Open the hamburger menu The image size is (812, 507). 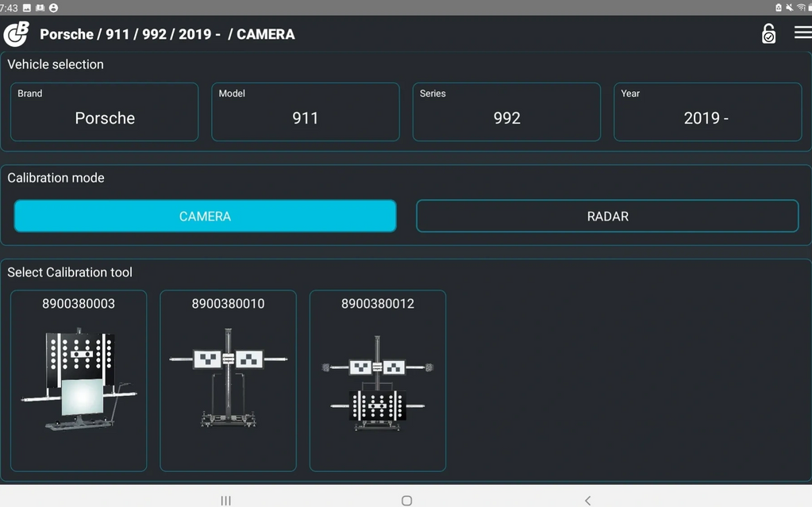click(803, 33)
